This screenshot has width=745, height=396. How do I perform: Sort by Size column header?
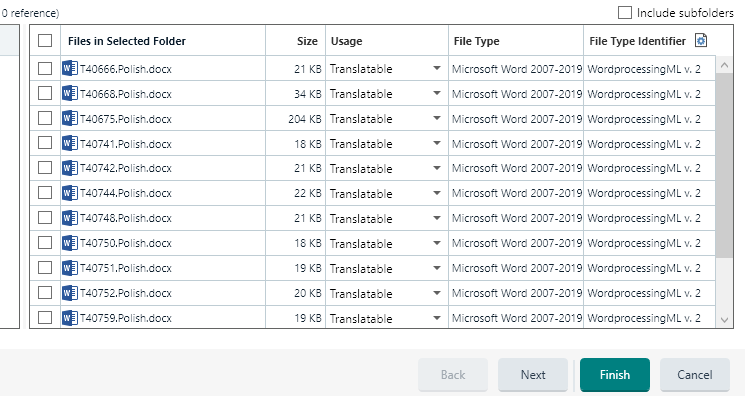[296, 41]
